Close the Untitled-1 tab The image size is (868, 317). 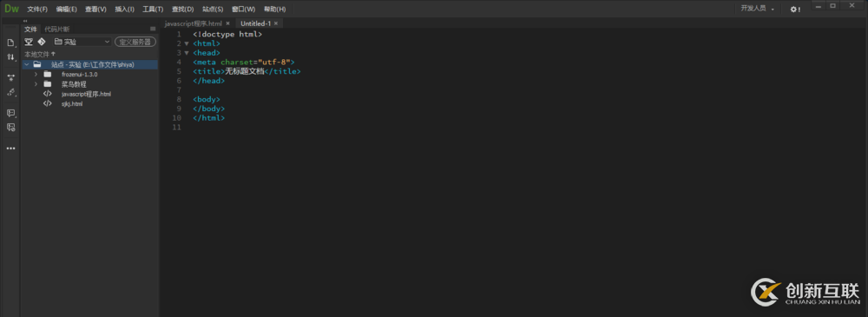276,23
